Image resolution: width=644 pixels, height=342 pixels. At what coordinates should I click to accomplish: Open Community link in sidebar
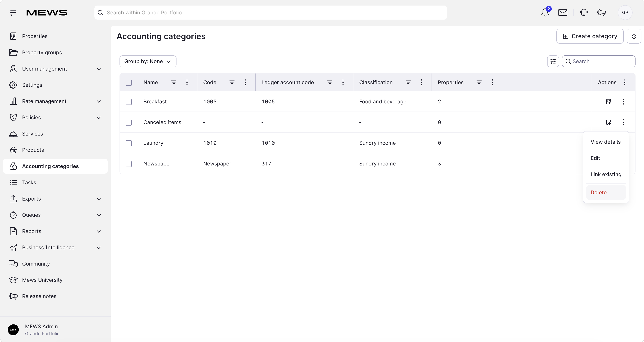55,264
